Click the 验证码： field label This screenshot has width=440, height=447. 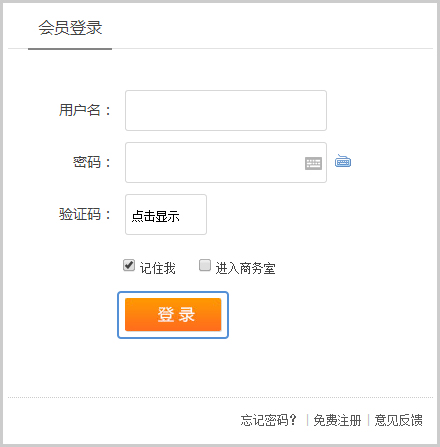point(85,214)
